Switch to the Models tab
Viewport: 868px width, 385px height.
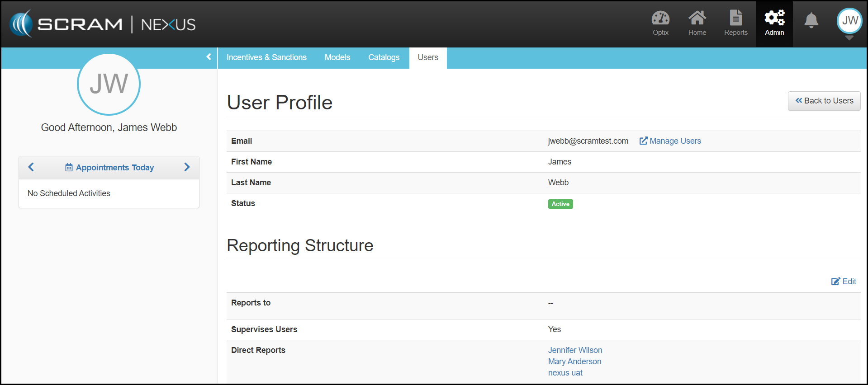(337, 58)
